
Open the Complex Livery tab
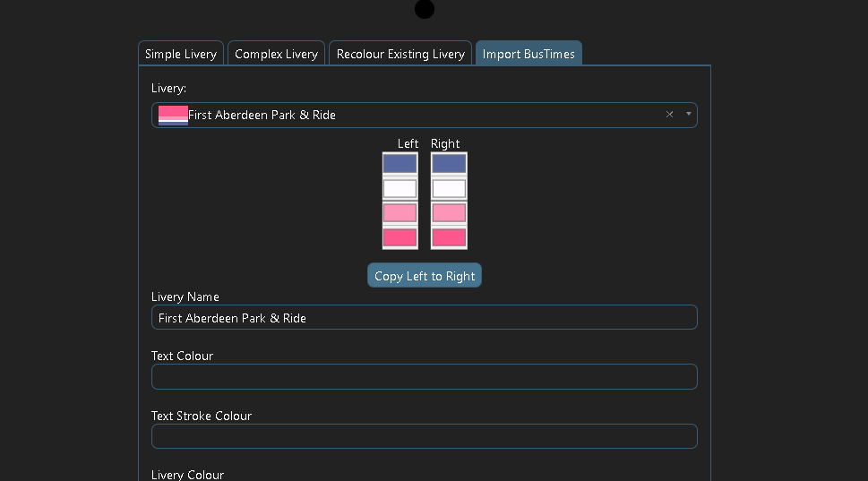[276, 54]
